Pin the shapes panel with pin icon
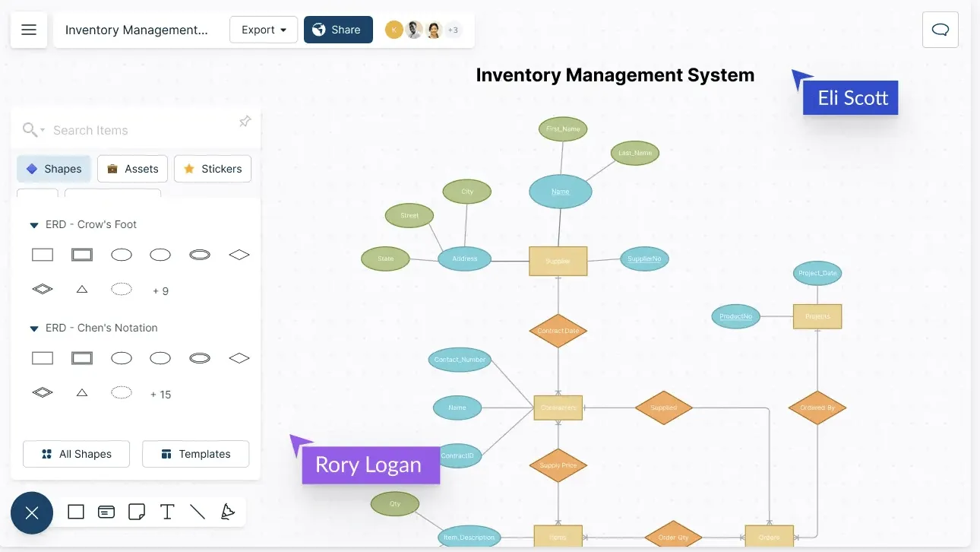This screenshot has width=980, height=552. click(245, 122)
